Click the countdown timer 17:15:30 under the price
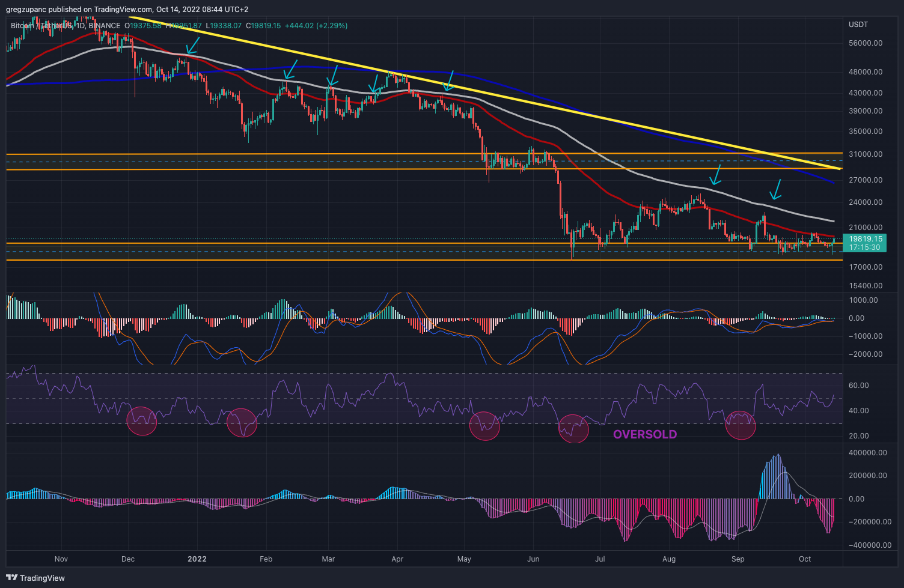 point(866,247)
